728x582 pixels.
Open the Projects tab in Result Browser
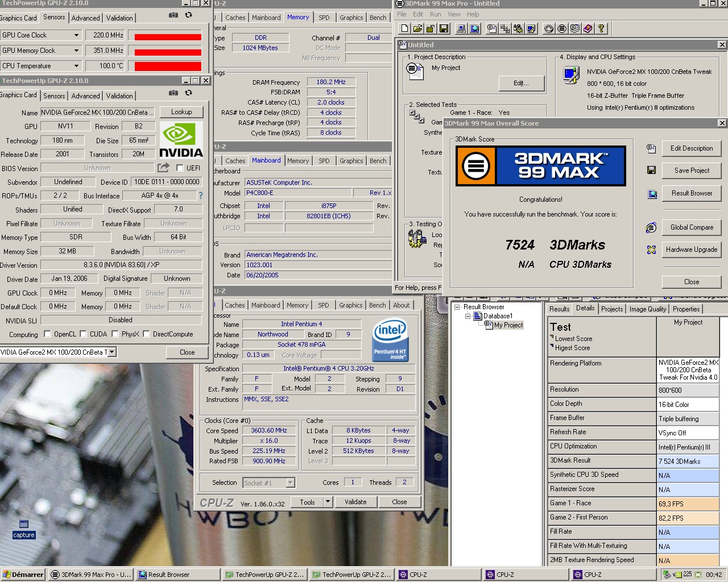612,309
